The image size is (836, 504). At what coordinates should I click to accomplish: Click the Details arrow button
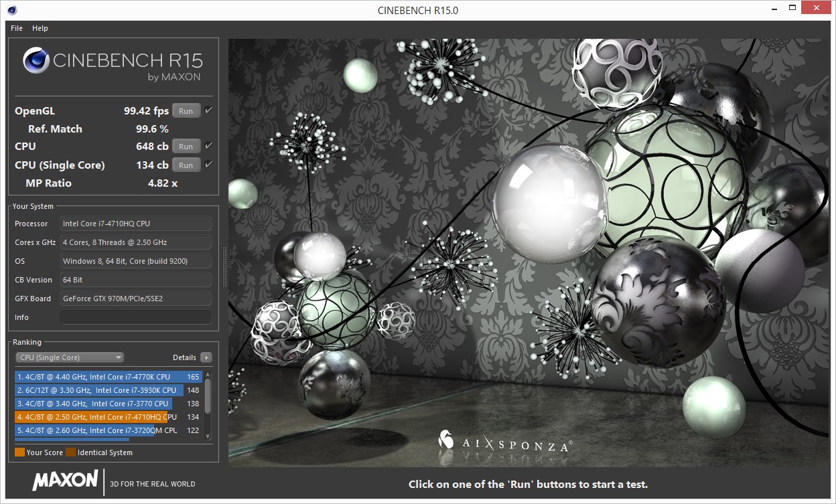[206, 357]
